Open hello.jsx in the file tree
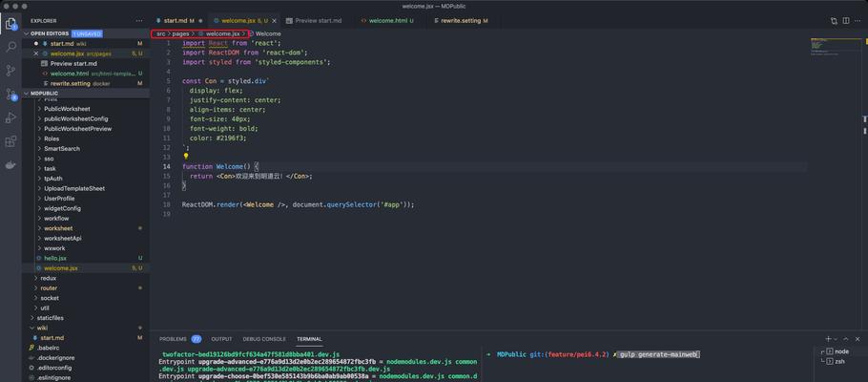 pyautogui.click(x=54, y=258)
